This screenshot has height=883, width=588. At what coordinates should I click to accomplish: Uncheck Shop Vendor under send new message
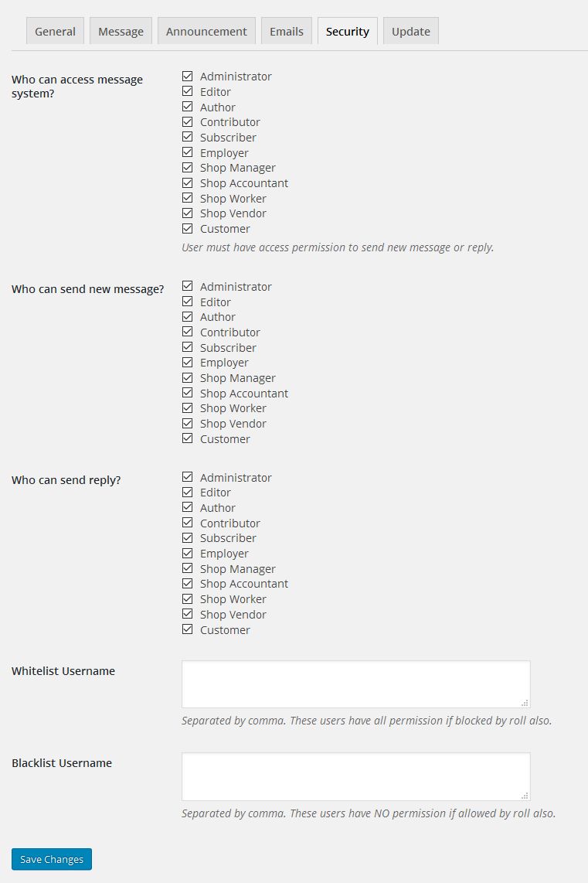click(x=187, y=423)
